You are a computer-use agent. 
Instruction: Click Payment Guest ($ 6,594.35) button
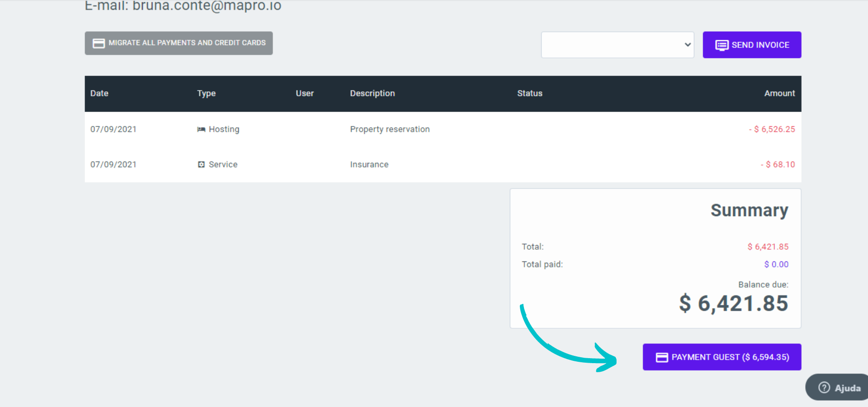tap(722, 357)
